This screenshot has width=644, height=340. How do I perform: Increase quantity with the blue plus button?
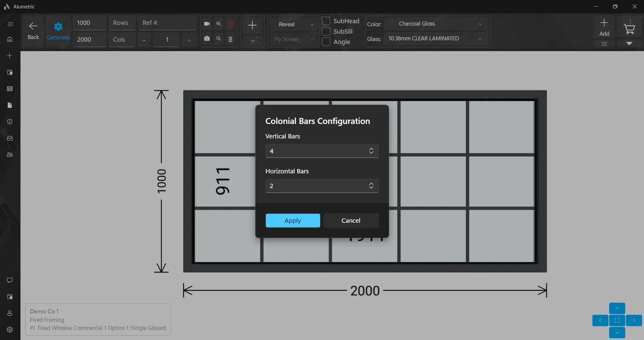(x=189, y=40)
